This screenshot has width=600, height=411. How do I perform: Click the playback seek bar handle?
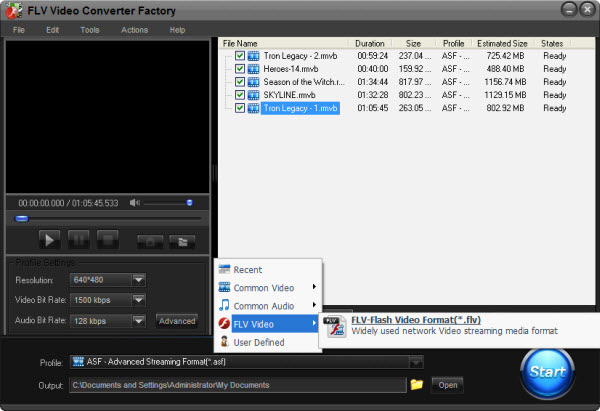tap(21, 219)
